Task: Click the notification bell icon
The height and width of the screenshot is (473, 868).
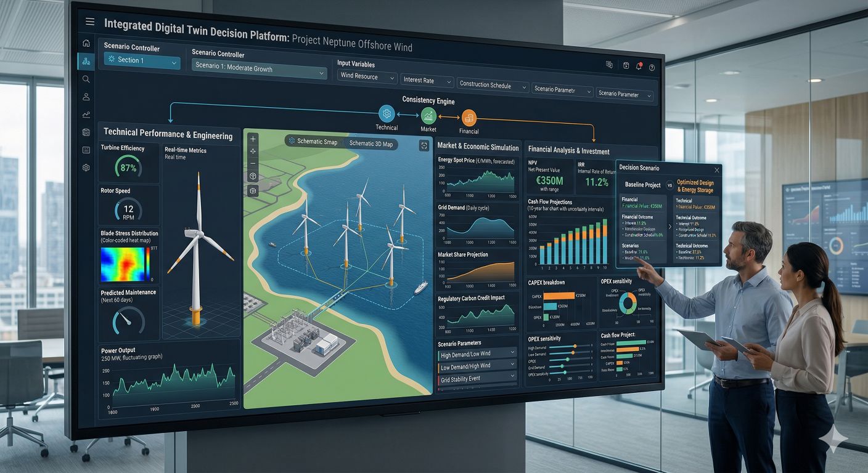Action: point(639,66)
